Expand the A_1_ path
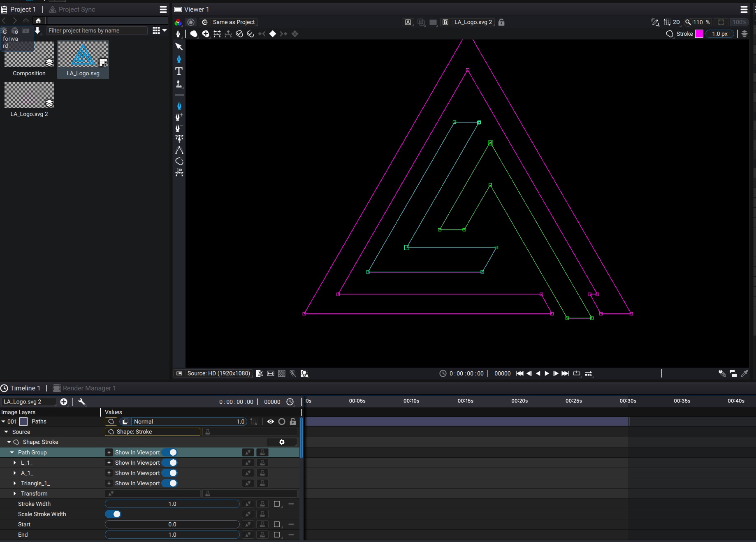This screenshot has width=756, height=542. (15, 473)
